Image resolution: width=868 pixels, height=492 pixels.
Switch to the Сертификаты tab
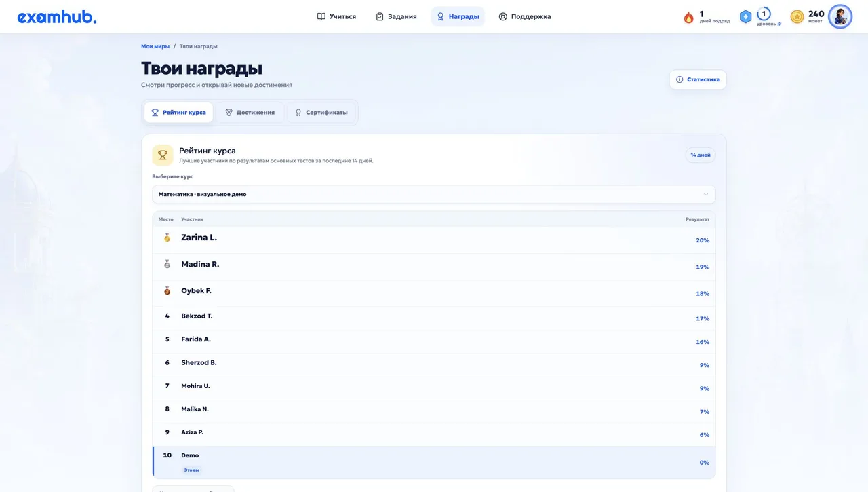[x=321, y=113]
